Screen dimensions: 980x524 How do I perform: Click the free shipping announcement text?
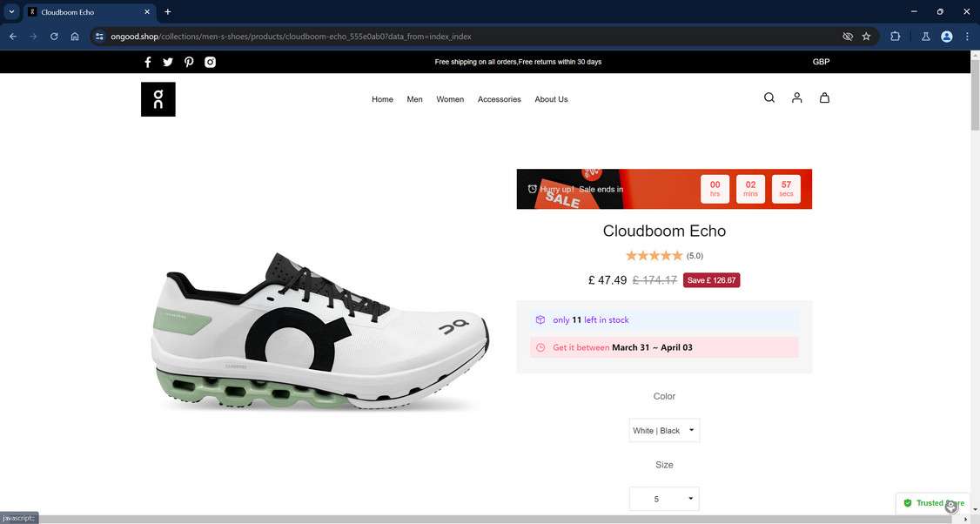[x=518, y=62]
